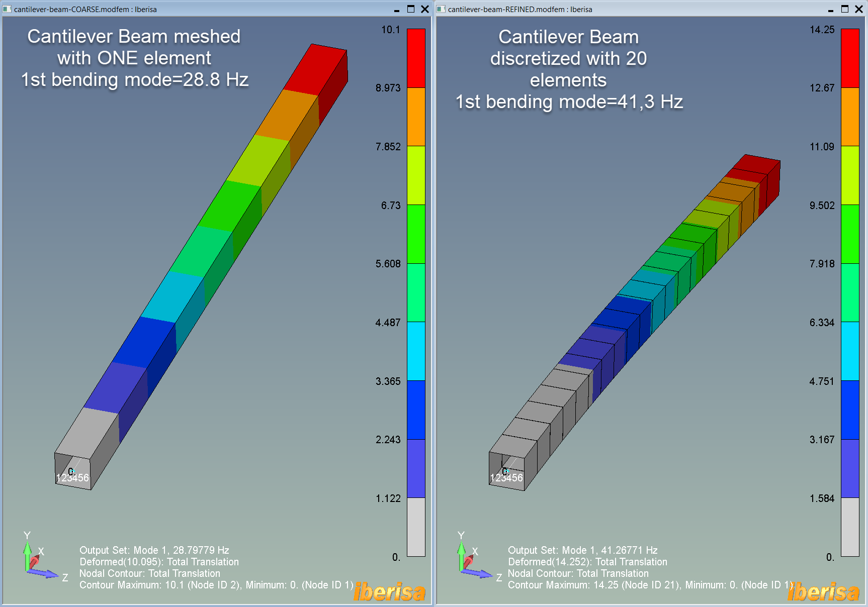868x607 pixels.
Task: Click the 'Cantilever Beam meshed with ONE element' title
Action: (134, 47)
